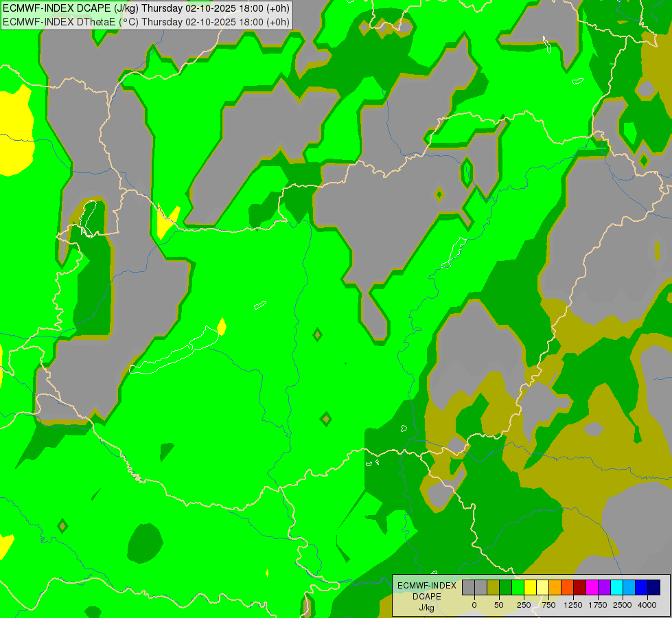
Task: Click the '1250' legend tick label
Action: coord(573,605)
